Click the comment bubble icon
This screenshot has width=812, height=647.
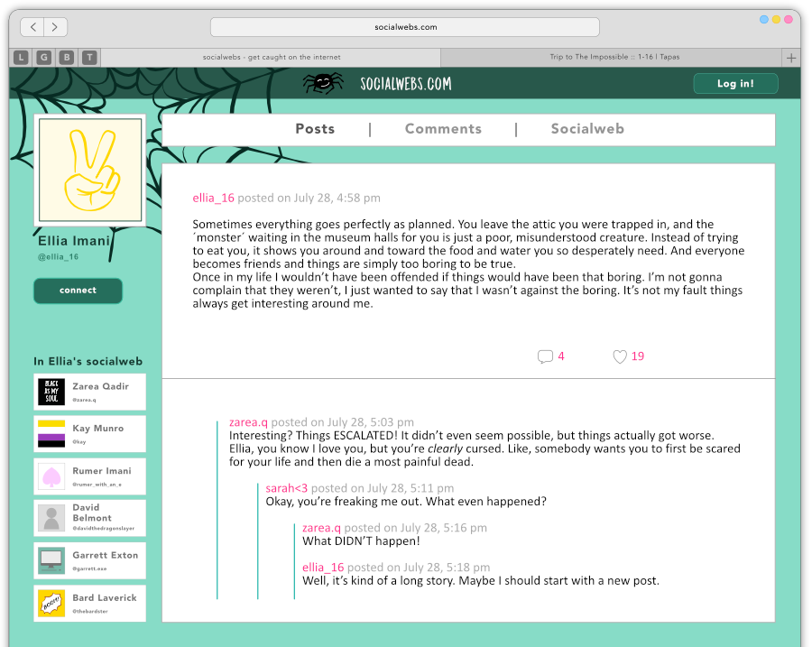pyautogui.click(x=545, y=356)
